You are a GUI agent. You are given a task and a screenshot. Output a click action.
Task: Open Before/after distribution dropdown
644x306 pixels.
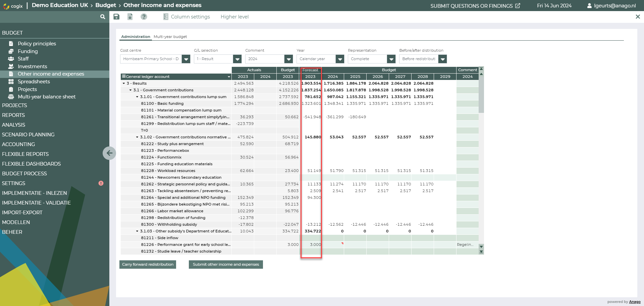(x=443, y=59)
